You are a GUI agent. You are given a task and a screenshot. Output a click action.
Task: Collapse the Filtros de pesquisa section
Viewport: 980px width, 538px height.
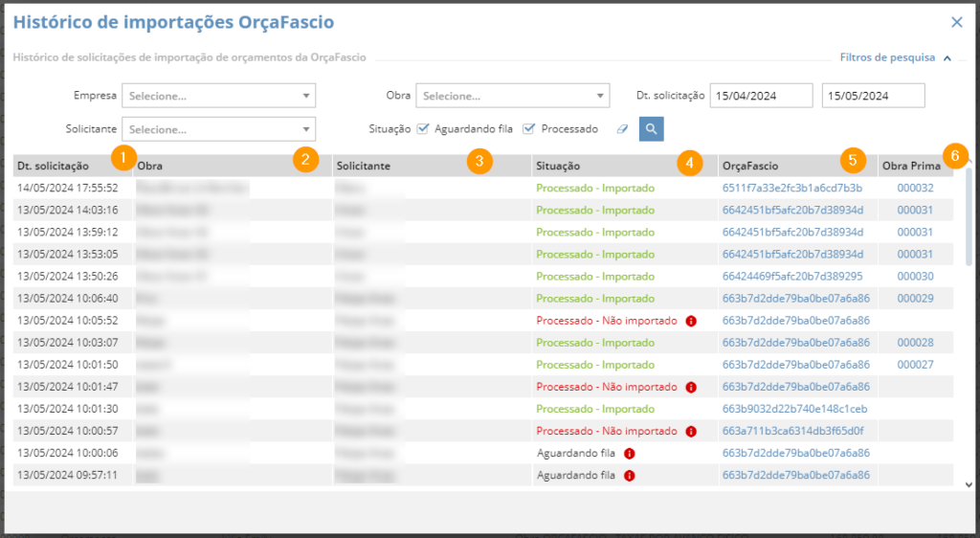point(947,58)
